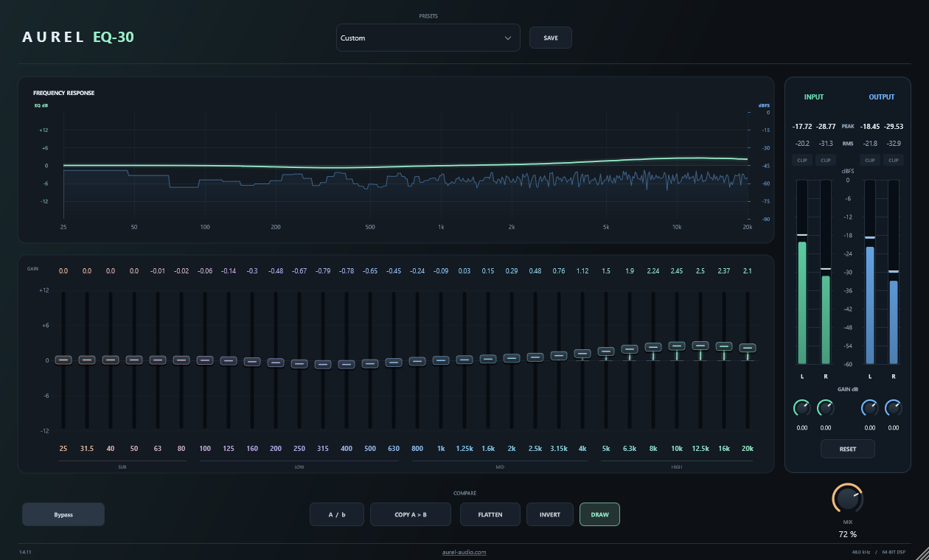Image resolution: width=929 pixels, height=560 pixels.
Task: Click the window resize grip at bottom-right corner
Action: click(x=922, y=552)
